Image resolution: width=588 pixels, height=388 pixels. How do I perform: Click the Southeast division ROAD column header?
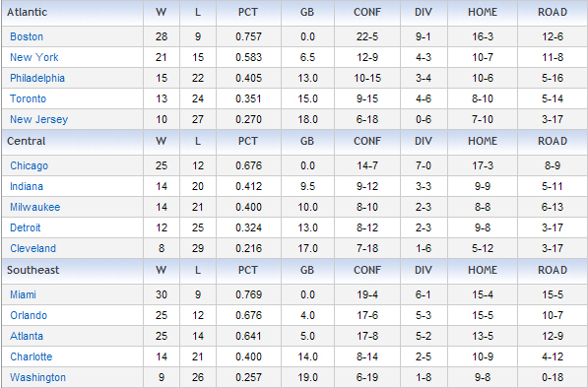click(553, 270)
